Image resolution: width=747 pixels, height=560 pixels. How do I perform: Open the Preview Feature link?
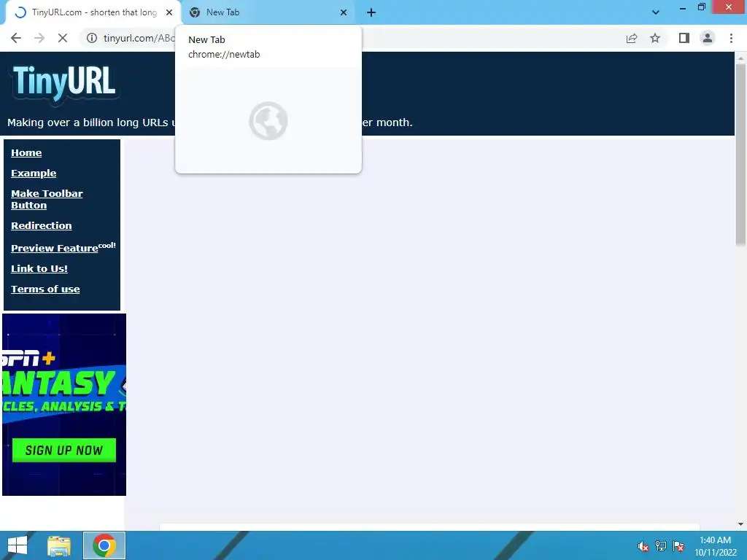pos(54,248)
